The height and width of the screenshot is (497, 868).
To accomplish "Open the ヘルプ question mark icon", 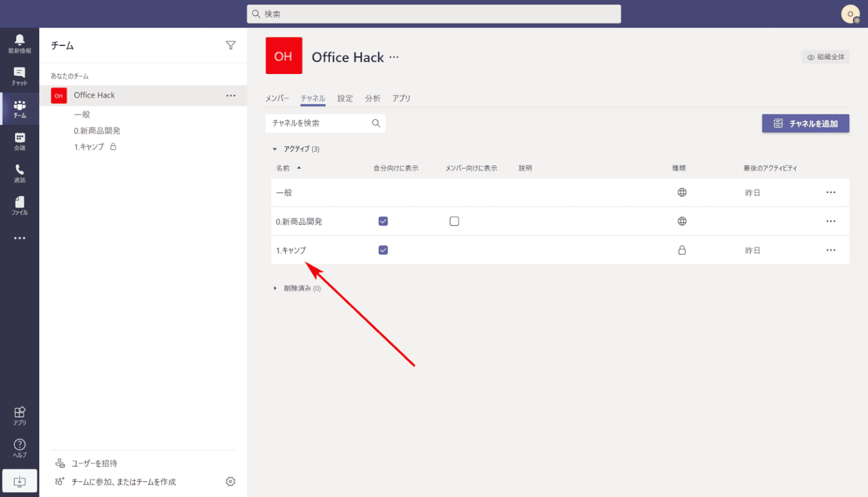I will click(19, 449).
